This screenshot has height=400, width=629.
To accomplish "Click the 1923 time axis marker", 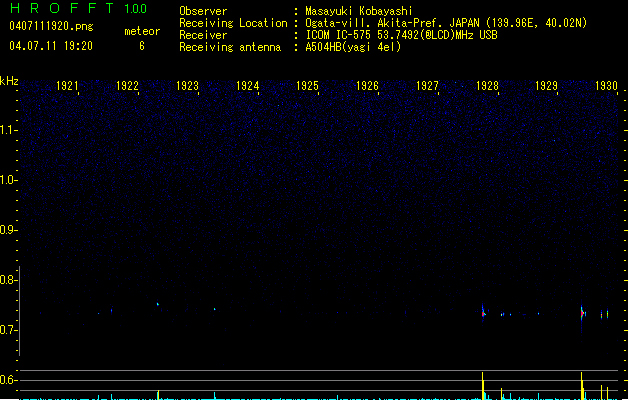I will coord(187,85).
